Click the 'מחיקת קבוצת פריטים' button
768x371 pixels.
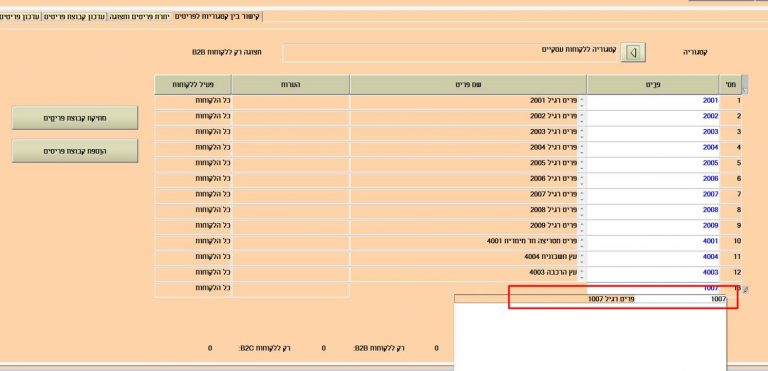pos(75,118)
